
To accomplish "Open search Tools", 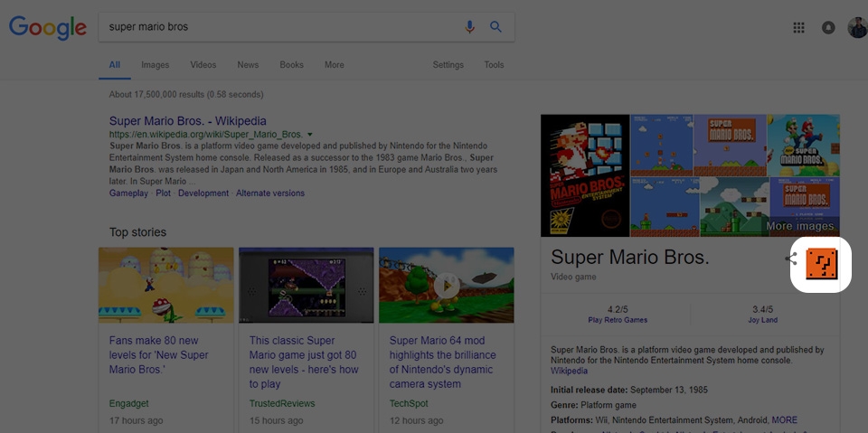I will pos(494,65).
